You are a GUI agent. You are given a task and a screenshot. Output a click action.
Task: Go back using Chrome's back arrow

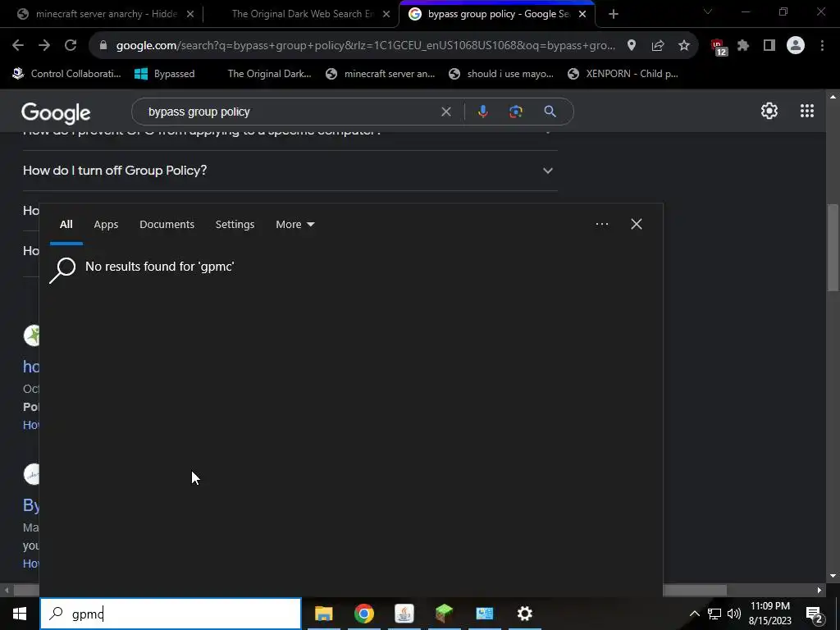(x=18, y=46)
